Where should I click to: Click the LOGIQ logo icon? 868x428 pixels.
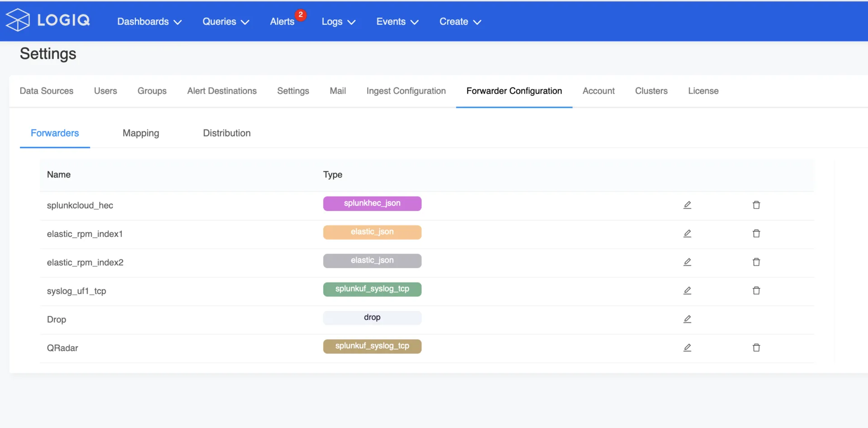coord(18,20)
